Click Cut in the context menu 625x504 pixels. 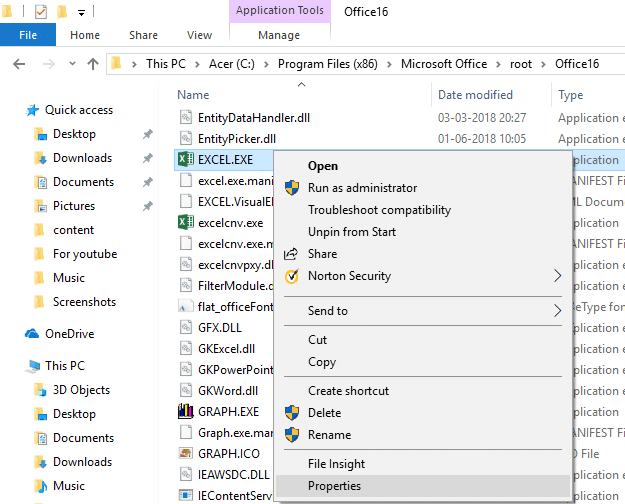[423, 340]
